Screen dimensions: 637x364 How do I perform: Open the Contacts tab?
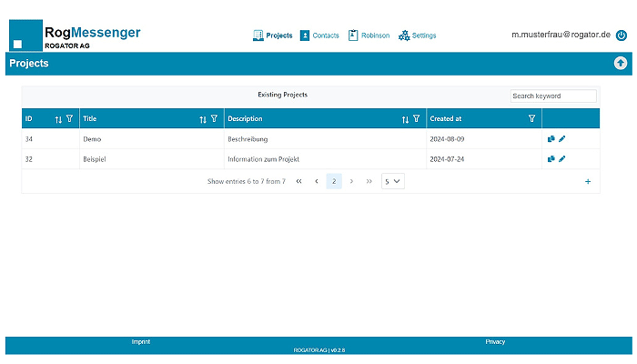point(319,35)
